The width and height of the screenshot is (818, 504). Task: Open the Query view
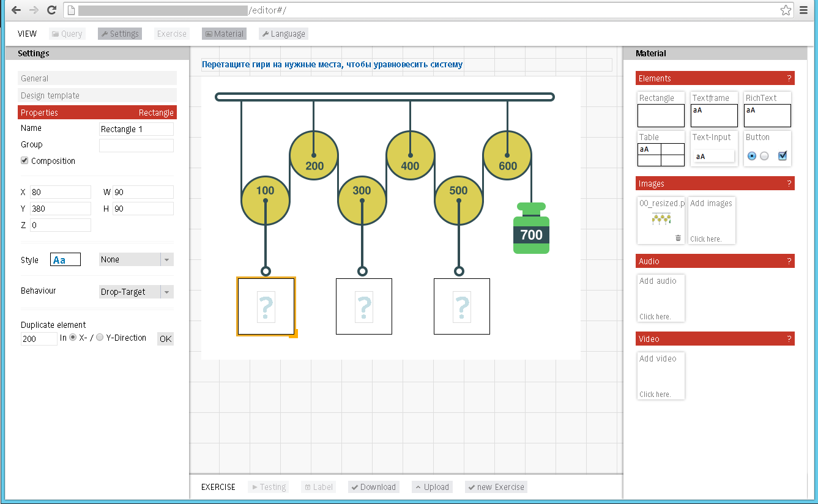67,34
